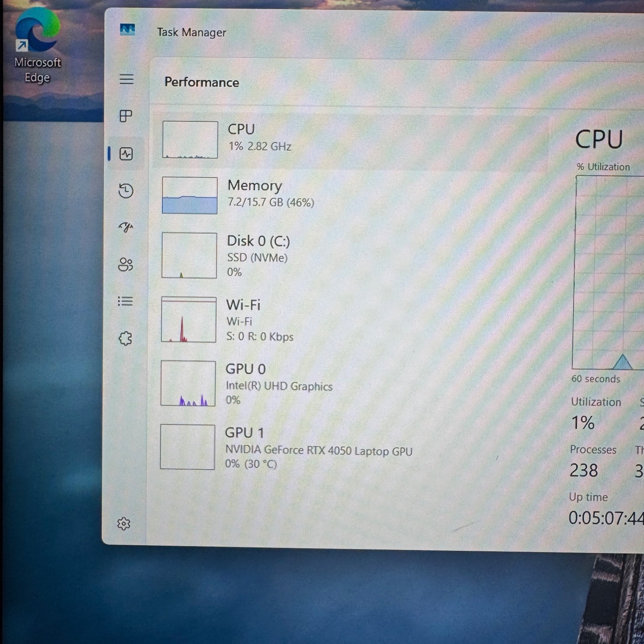Click the Task Manager title bar icon
This screenshot has height=644, width=644.
127,30
